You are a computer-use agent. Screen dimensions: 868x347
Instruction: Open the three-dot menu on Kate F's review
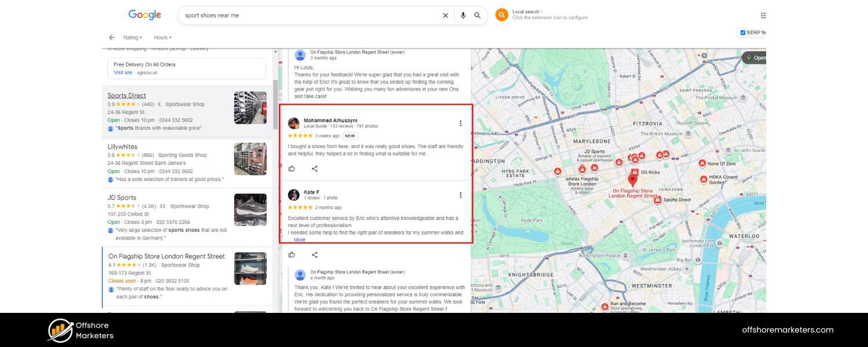[x=461, y=195]
